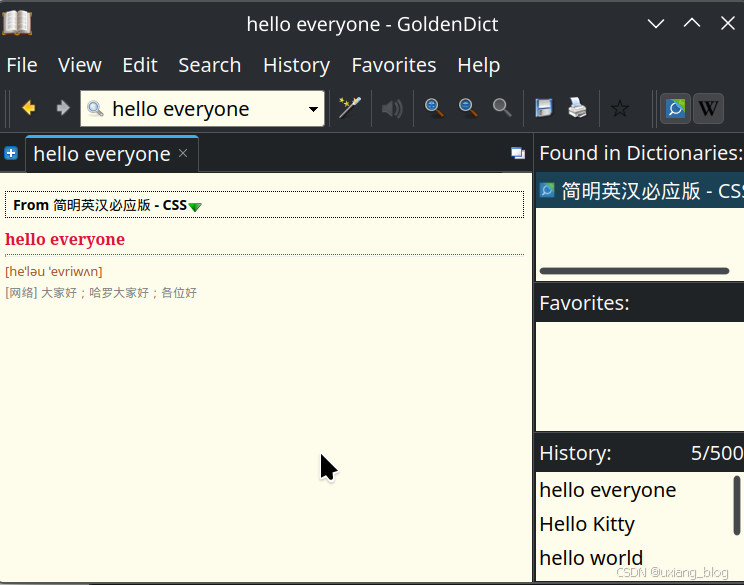
Task: Go back with the yellow arrow
Action: [29, 108]
